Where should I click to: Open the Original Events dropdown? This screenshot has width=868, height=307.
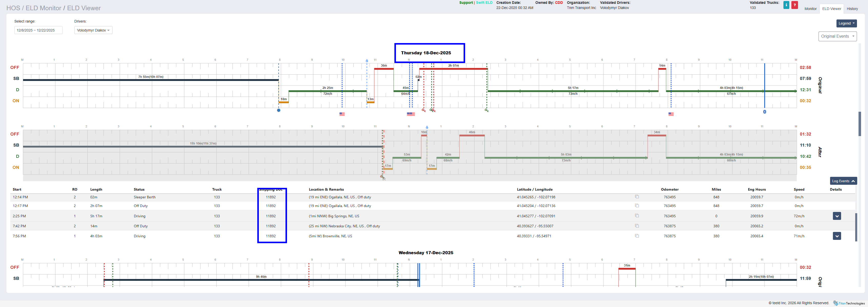pyautogui.click(x=837, y=36)
